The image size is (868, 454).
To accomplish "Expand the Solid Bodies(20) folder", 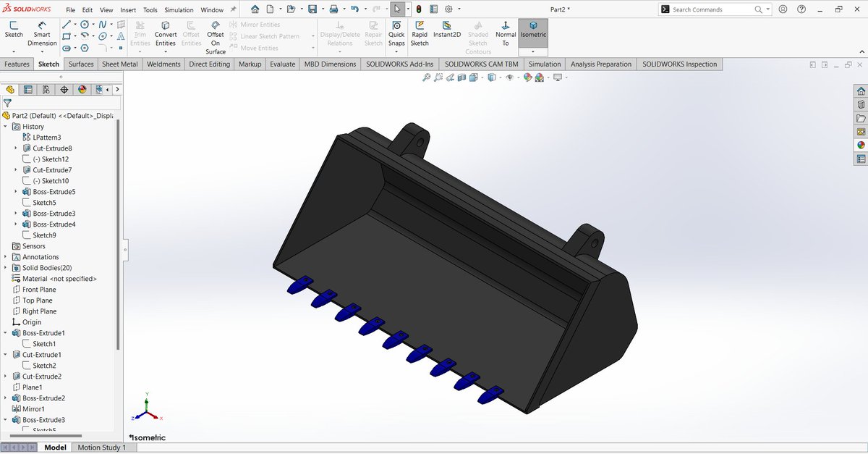I will tap(6, 268).
